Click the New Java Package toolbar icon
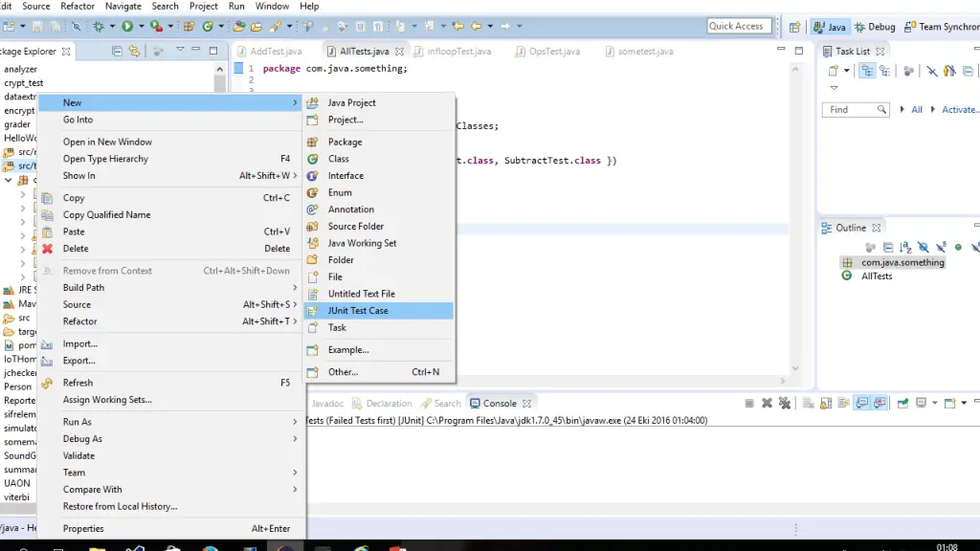Image resolution: width=980 pixels, height=551 pixels. point(189,26)
